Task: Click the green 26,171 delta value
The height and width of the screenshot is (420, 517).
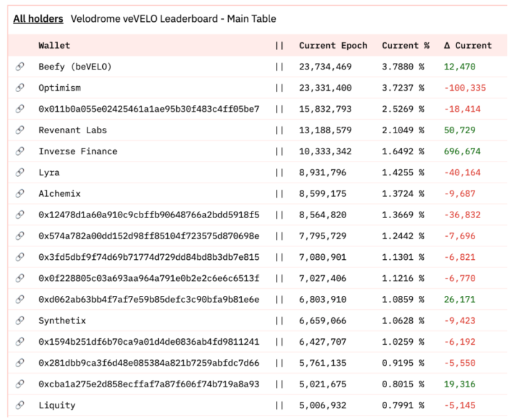Action: coord(460,299)
